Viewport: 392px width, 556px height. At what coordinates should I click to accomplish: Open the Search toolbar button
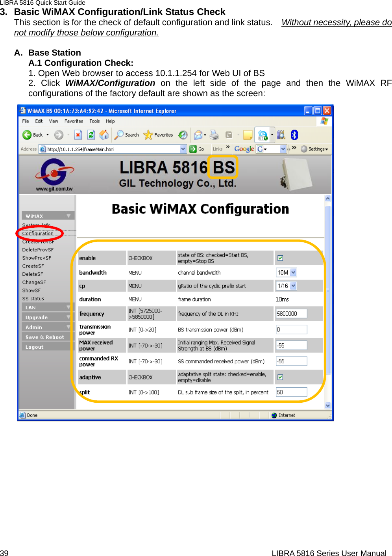click(x=126, y=135)
